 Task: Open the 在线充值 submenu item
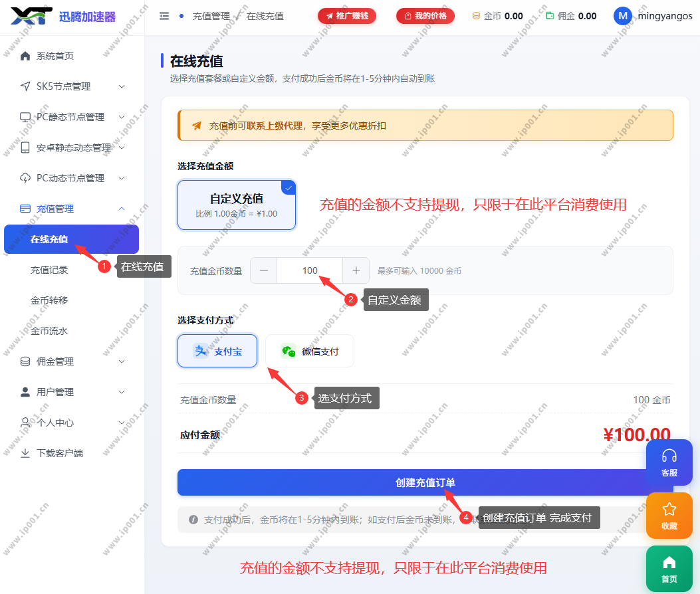tap(71, 239)
